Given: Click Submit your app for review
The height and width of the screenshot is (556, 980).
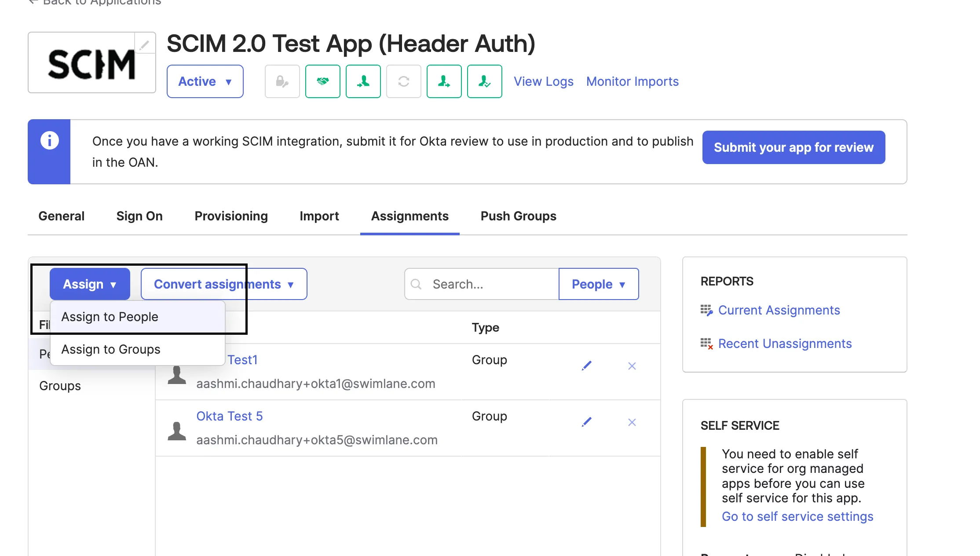Looking at the screenshot, I should (794, 147).
